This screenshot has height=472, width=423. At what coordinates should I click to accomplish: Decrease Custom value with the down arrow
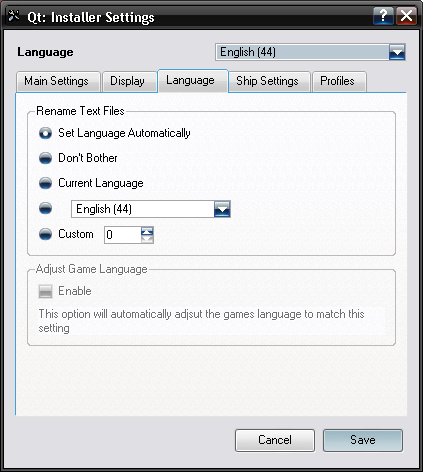(147, 239)
